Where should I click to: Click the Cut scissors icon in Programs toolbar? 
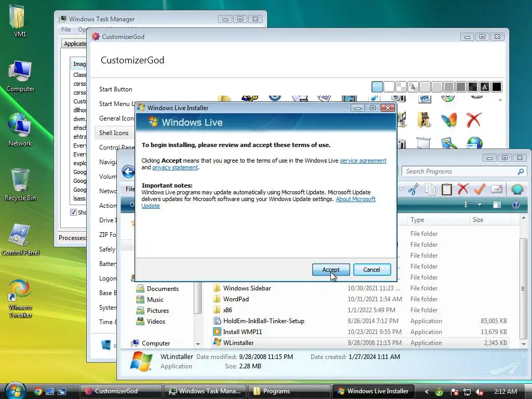pyautogui.click(x=414, y=189)
